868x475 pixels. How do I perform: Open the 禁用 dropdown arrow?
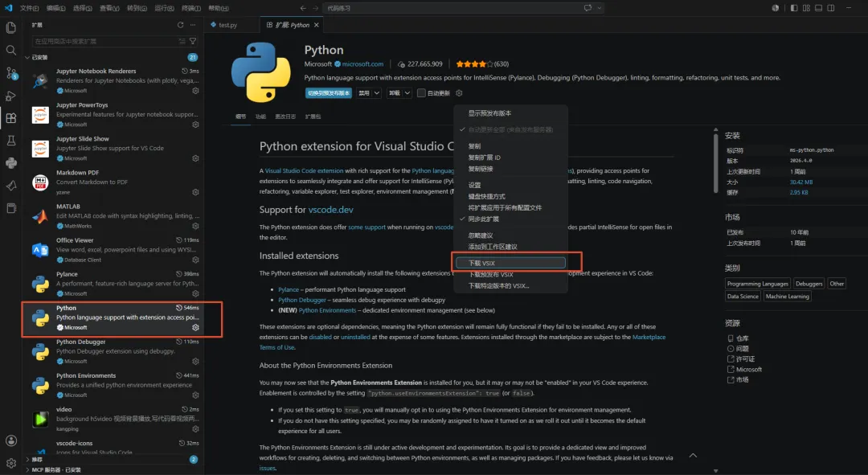tap(376, 93)
